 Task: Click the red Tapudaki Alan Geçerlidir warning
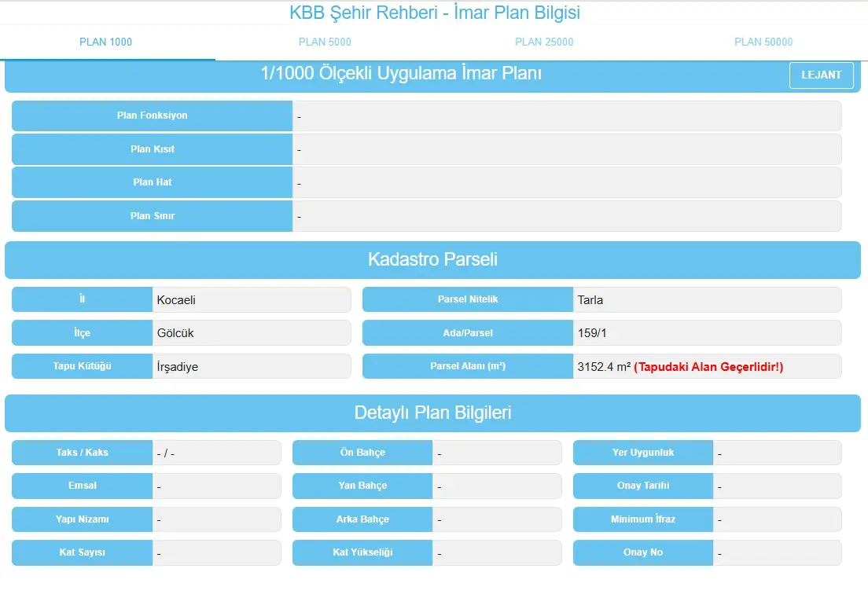708,367
